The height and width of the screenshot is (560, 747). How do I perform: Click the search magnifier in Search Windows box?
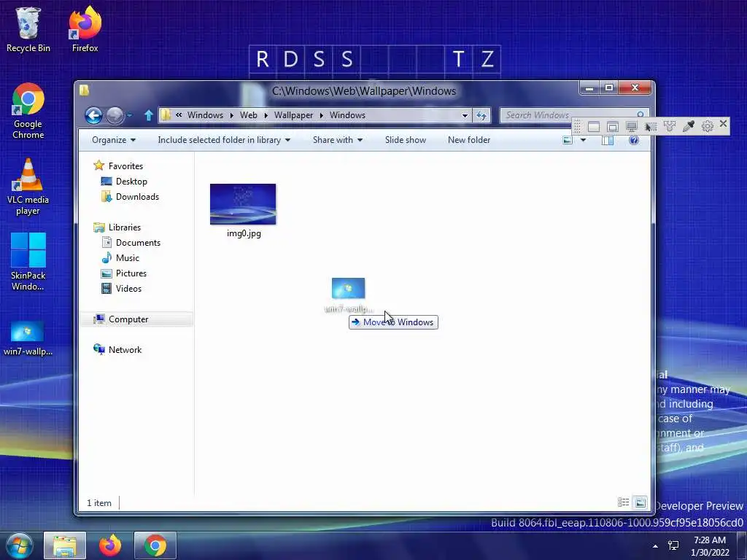pyautogui.click(x=640, y=114)
